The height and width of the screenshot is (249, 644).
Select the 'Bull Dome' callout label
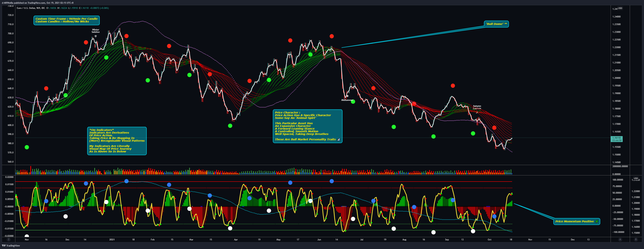point(496,24)
